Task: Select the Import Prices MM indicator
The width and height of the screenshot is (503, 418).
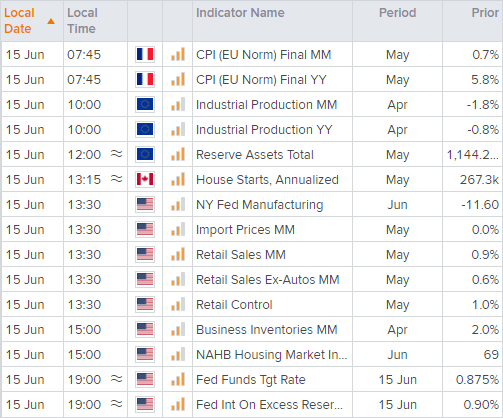Action: 245,230
